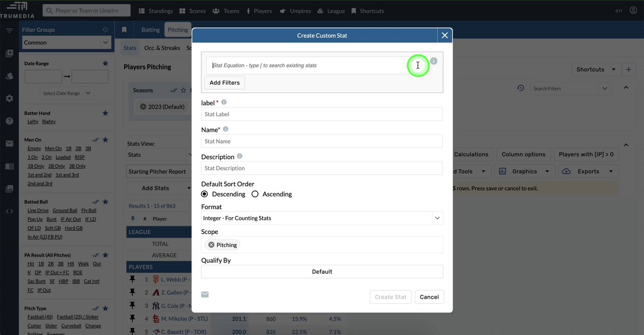Open the sidebar filter lines icon

coord(9,31)
